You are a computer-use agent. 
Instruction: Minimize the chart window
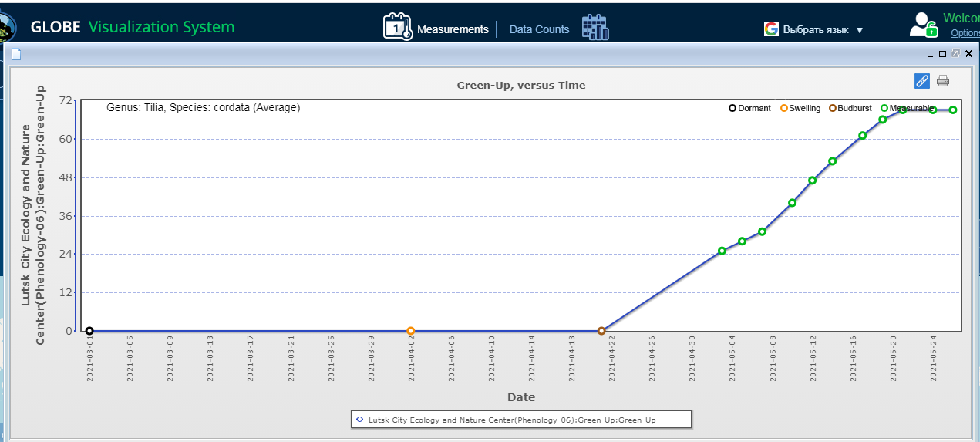coord(930,54)
